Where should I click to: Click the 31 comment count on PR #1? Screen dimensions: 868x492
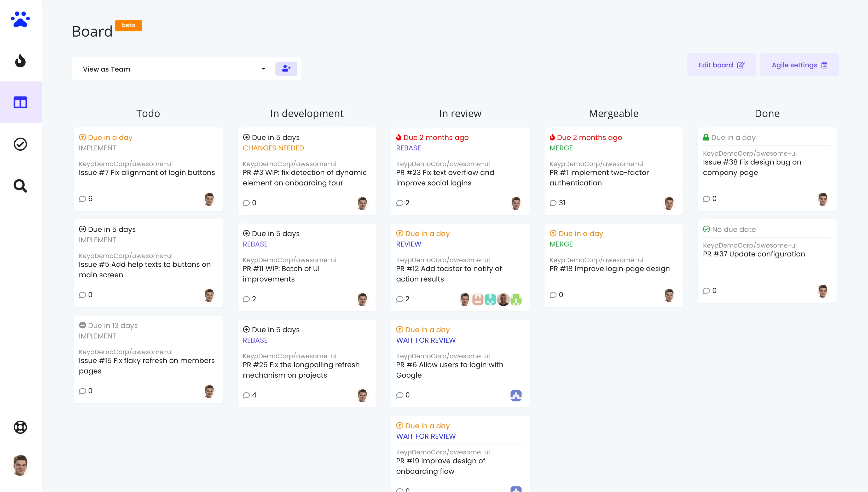[x=558, y=203]
